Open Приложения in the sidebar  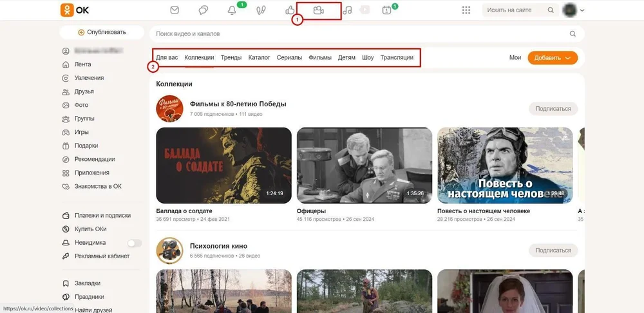pos(92,173)
